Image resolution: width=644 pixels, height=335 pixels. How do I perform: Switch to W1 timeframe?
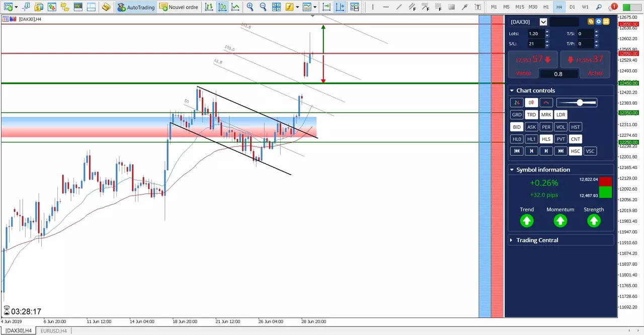tap(586, 7)
